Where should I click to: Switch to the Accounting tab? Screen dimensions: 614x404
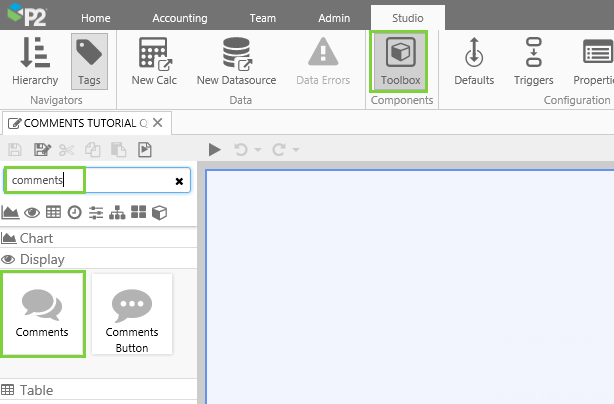coord(180,18)
